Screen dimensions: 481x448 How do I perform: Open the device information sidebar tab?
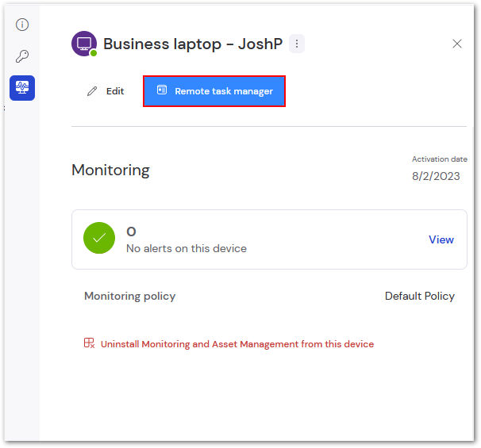pos(22,25)
